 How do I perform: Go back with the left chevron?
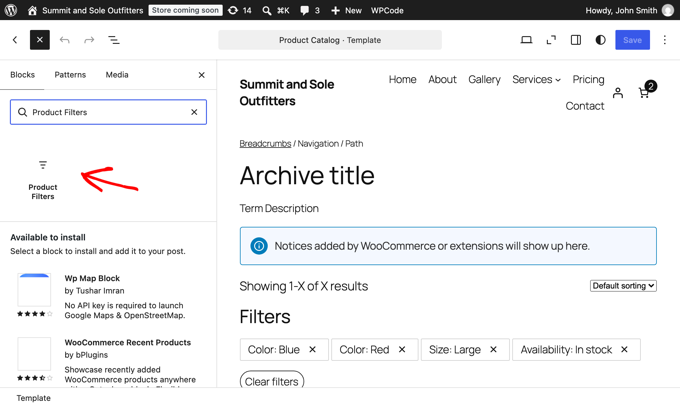tap(15, 40)
